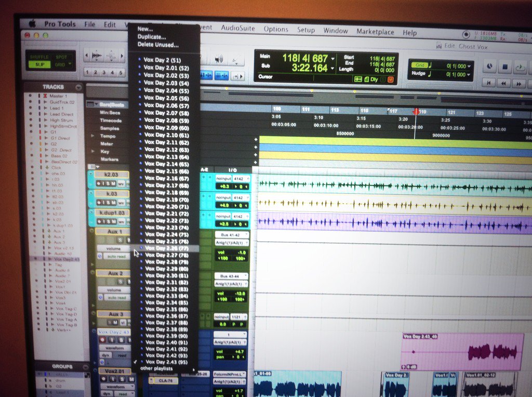Activate Slip edit mode
The height and width of the screenshot is (397, 532).
click(39, 64)
